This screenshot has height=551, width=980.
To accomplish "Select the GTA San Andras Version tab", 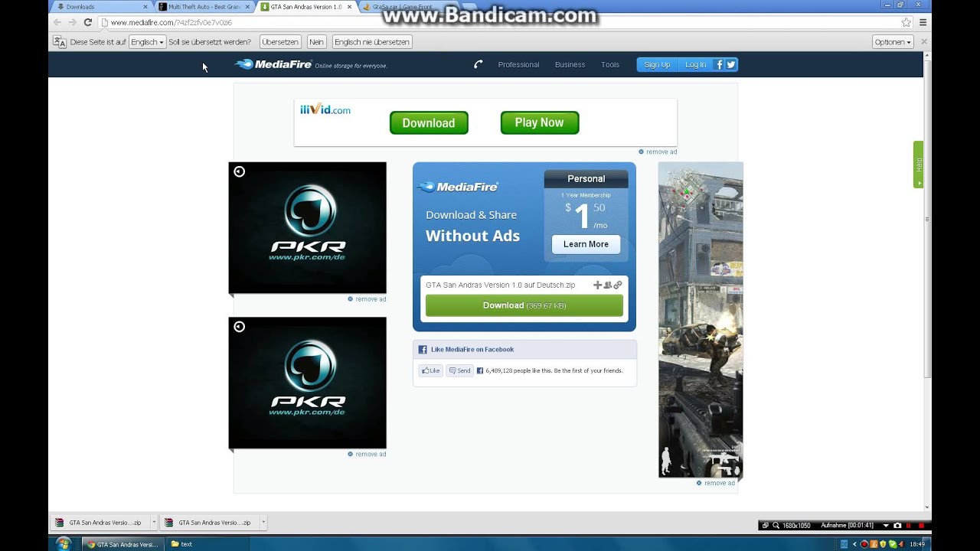I will pos(305,7).
